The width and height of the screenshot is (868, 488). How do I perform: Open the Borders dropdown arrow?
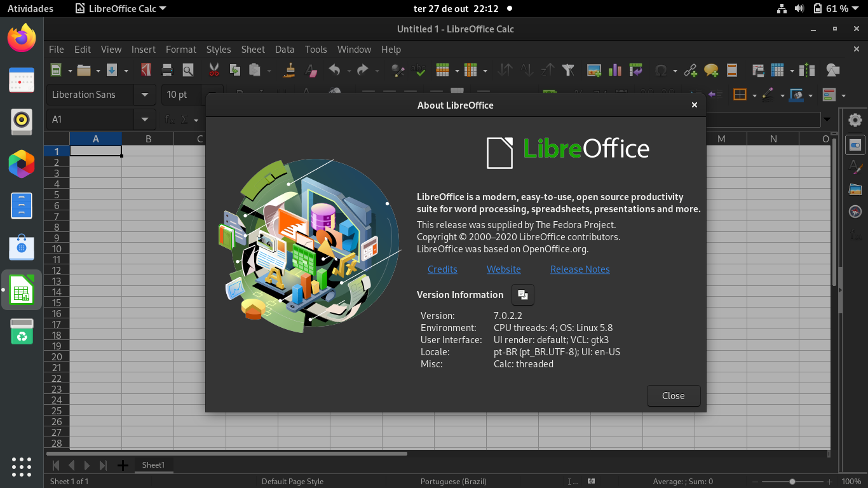[754, 95]
